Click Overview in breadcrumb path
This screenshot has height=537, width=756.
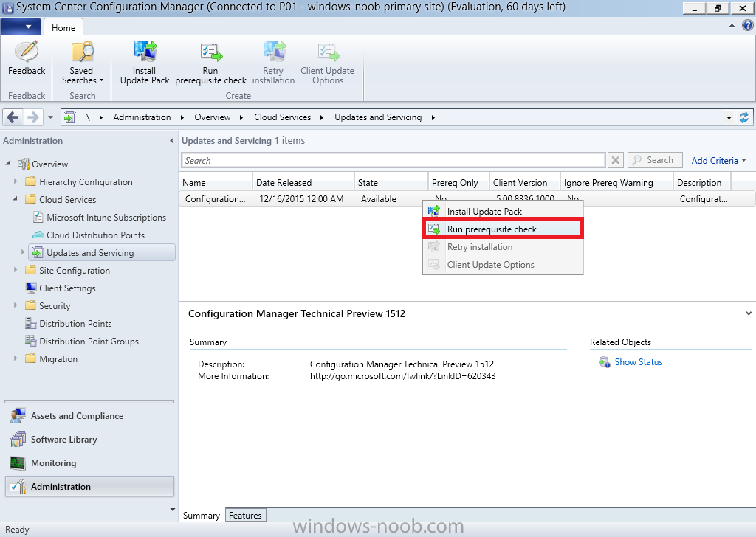click(212, 117)
